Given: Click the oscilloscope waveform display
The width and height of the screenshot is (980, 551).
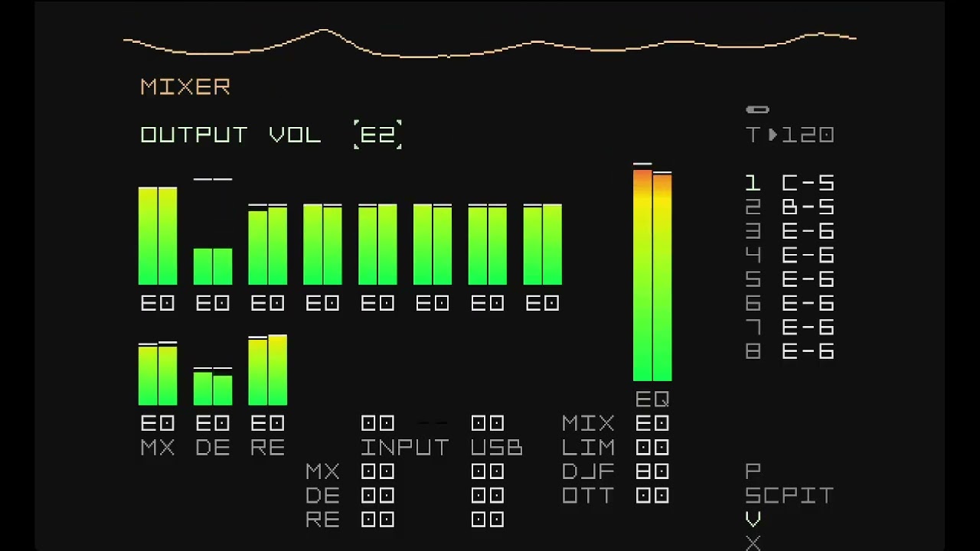Looking at the screenshot, I should click(x=490, y=43).
